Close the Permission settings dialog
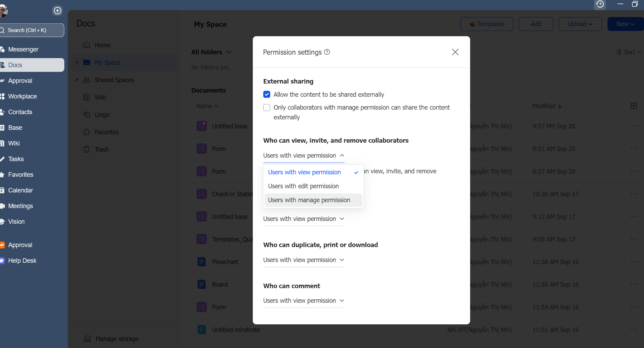 [x=455, y=52]
